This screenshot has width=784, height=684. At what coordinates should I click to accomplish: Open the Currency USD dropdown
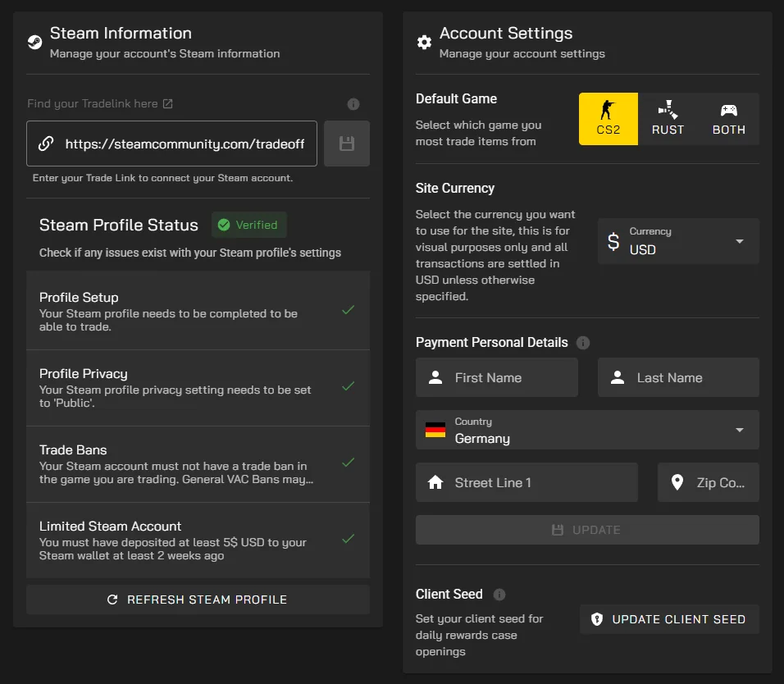click(678, 241)
